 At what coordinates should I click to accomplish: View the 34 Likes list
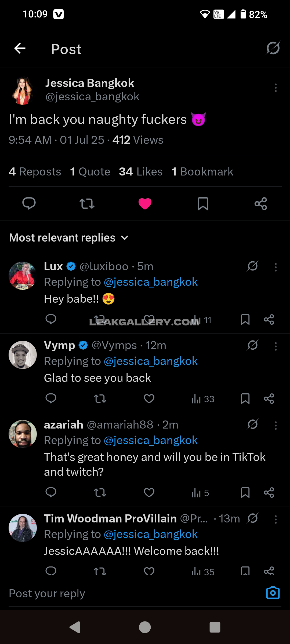click(141, 171)
